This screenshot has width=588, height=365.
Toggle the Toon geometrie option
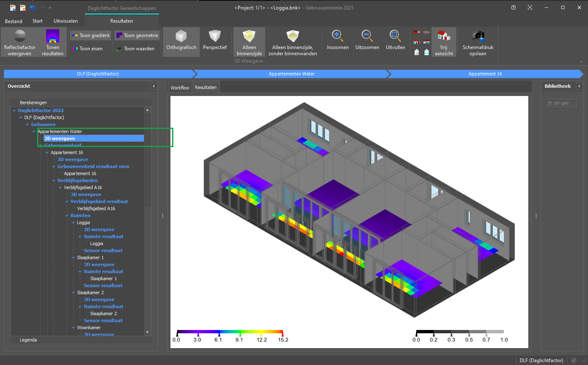tap(137, 35)
